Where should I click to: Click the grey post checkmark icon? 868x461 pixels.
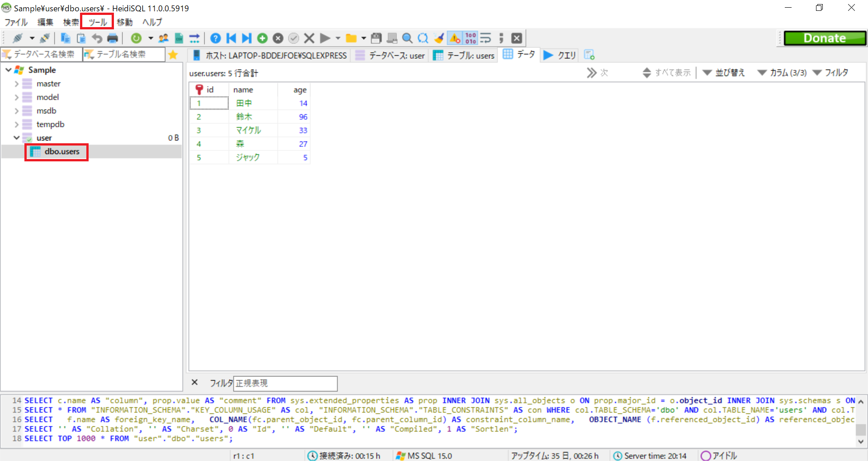coord(293,38)
